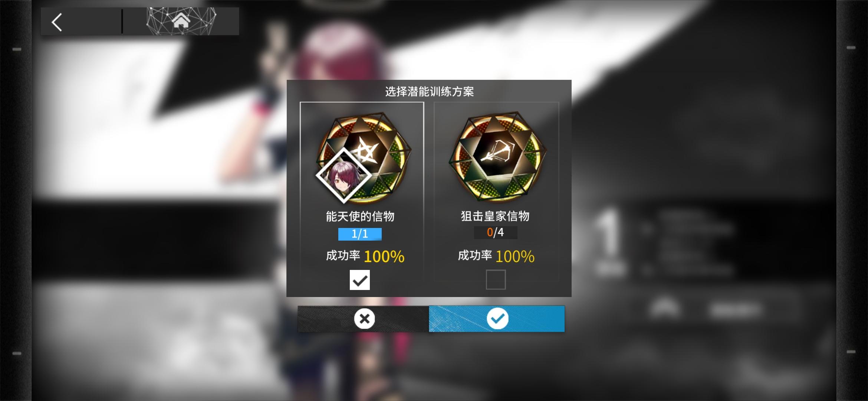Tap the 100% success rate under Exusiai's token
Screen dimensions: 868x401
384,257
